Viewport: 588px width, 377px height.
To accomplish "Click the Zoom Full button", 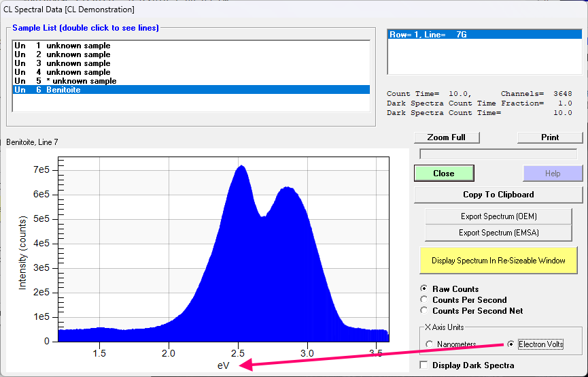I will 446,137.
